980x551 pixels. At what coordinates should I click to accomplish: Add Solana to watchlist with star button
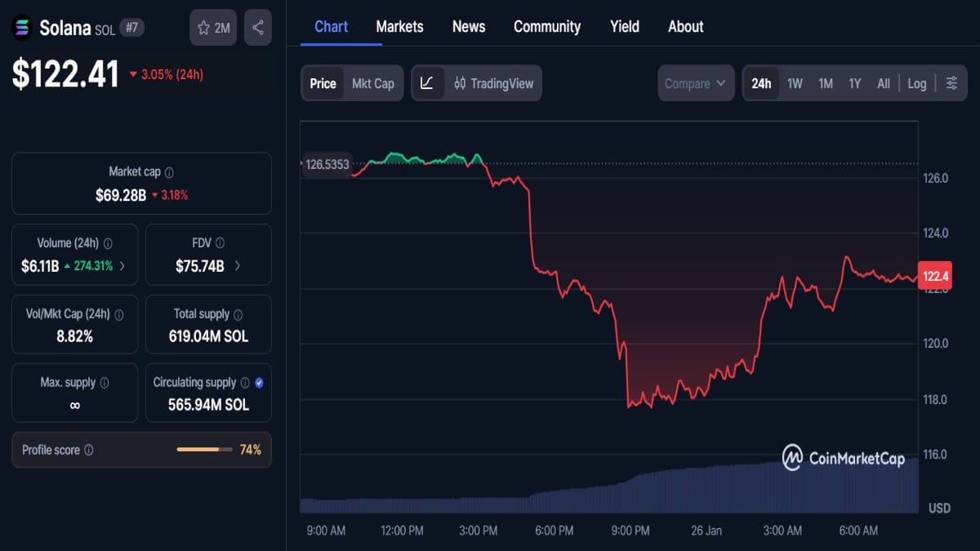click(x=213, y=28)
